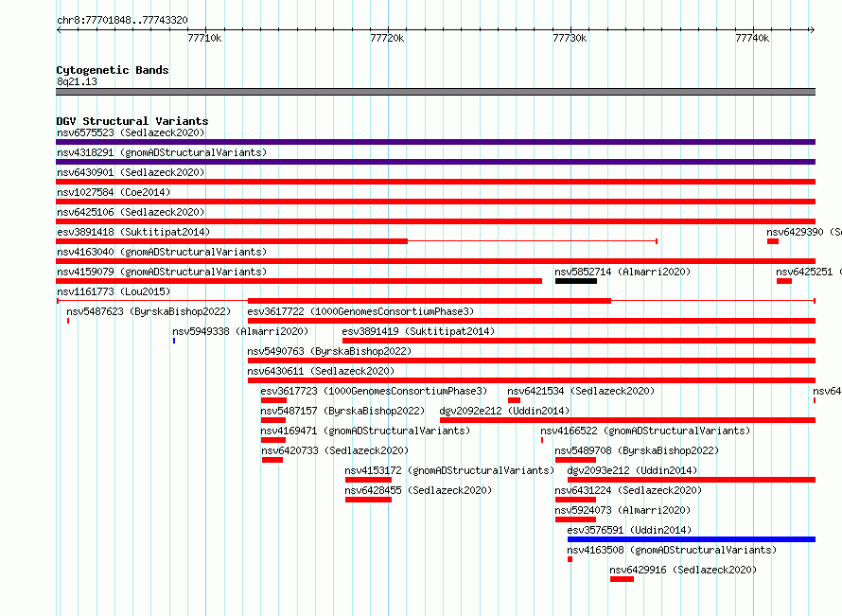Click the tiny red nsv4166522 marker

pos(542,440)
